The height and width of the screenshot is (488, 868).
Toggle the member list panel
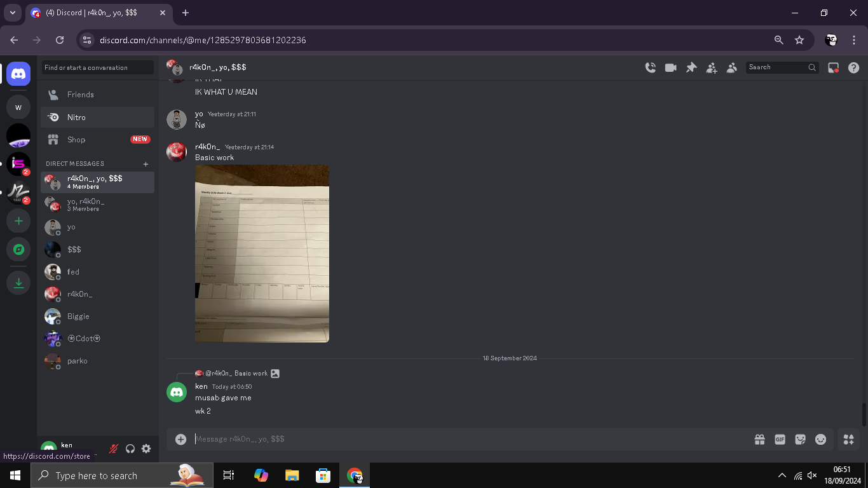point(732,67)
